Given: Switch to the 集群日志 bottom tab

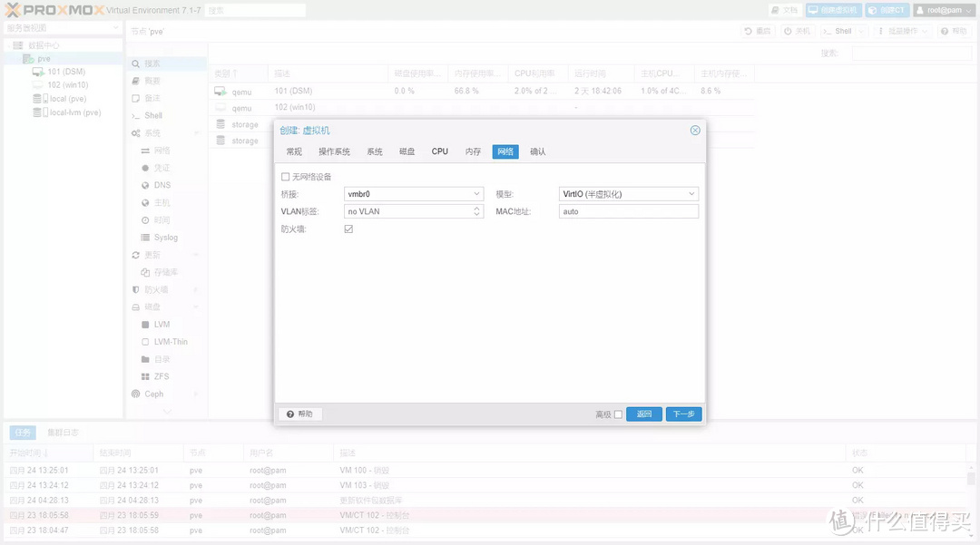Looking at the screenshot, I should [63, 433].
